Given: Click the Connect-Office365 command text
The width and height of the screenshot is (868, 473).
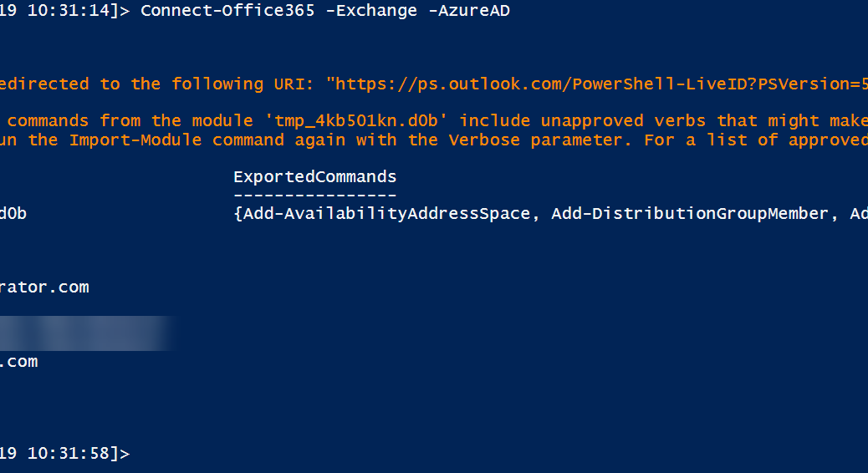Looking at the screenshot, I should pos(227,11).
